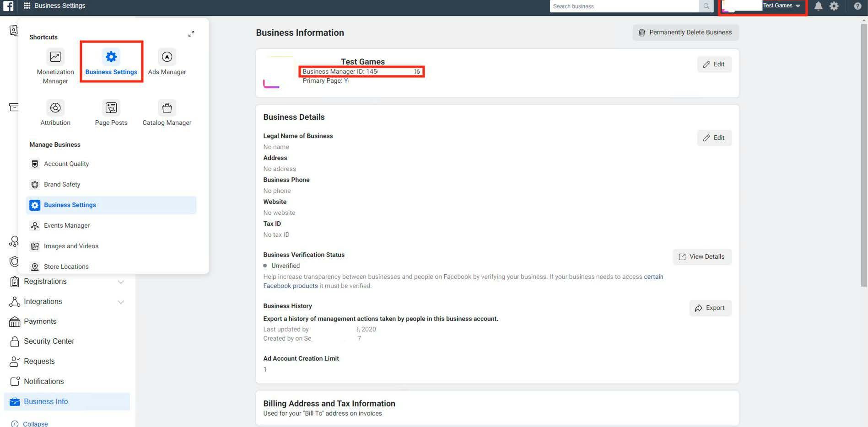Open the notifications bell
868x427 pixels.
pyautogui.click(x=818, y=6)
